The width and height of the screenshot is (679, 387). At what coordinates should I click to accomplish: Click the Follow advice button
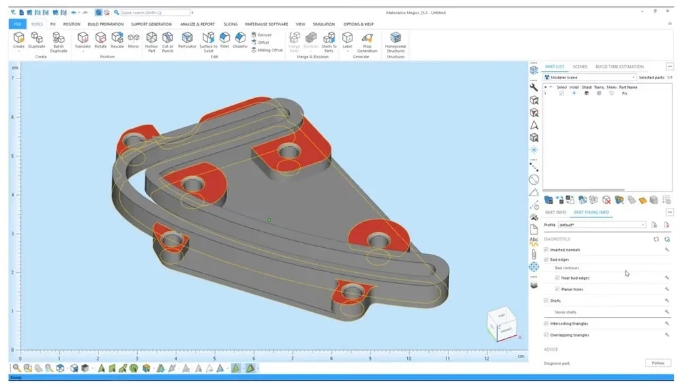[x=658, y=363]
